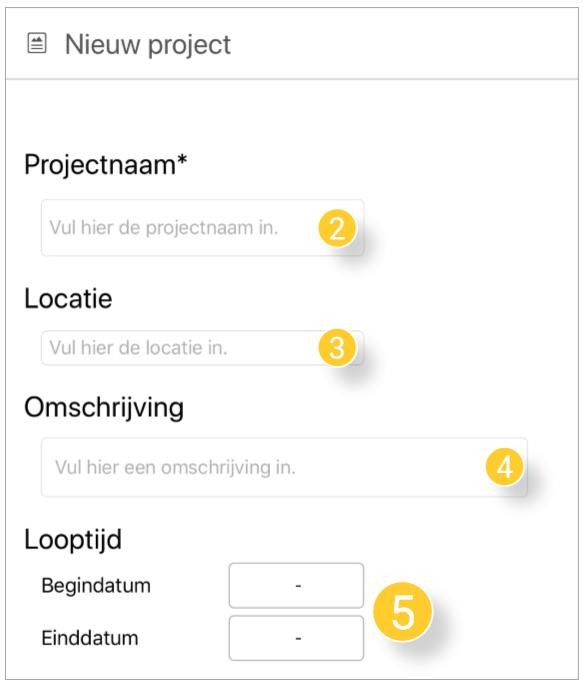Click the project icon beside Nieuw project
Image resolution: width=584 pixels, height=686 pixels.
click(x=37, y=43)
